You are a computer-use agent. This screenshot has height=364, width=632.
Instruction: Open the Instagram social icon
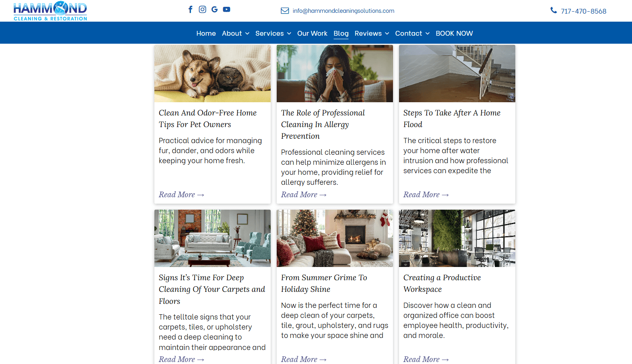click(x=203, y=9)
